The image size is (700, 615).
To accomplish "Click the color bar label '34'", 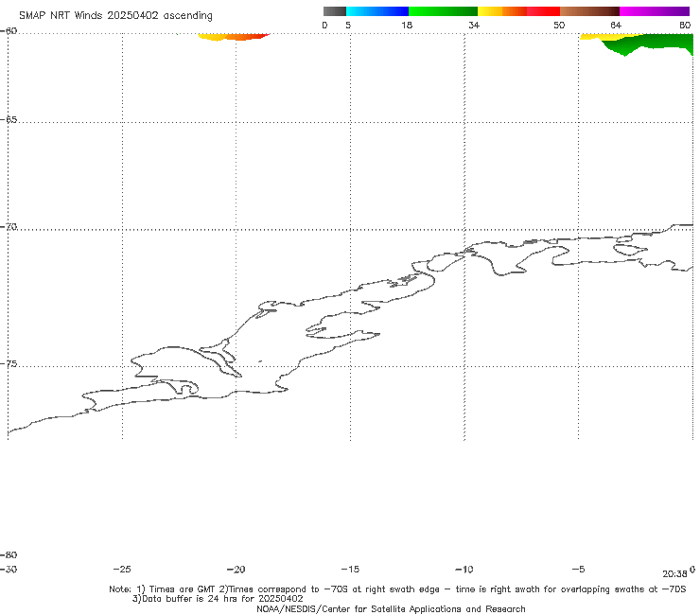I will click(474, 25).
